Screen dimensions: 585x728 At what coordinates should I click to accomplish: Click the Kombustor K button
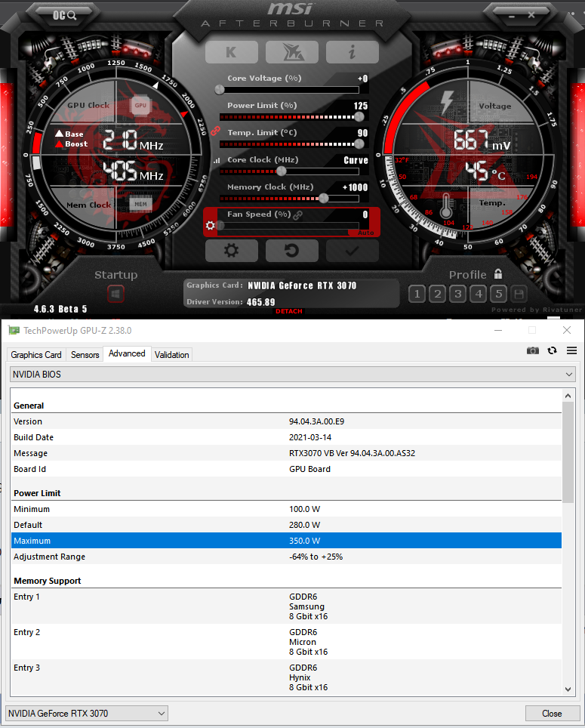point(232,52)
